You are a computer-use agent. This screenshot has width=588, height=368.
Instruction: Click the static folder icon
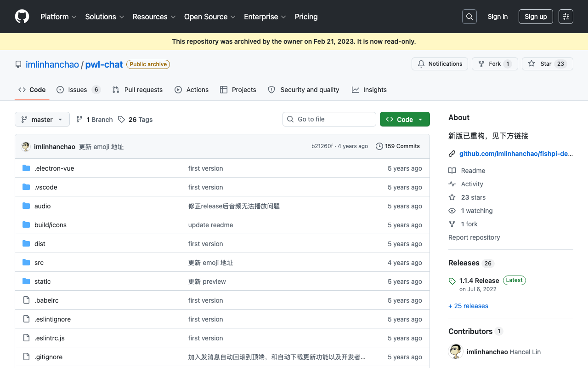[x=26, y=282]
